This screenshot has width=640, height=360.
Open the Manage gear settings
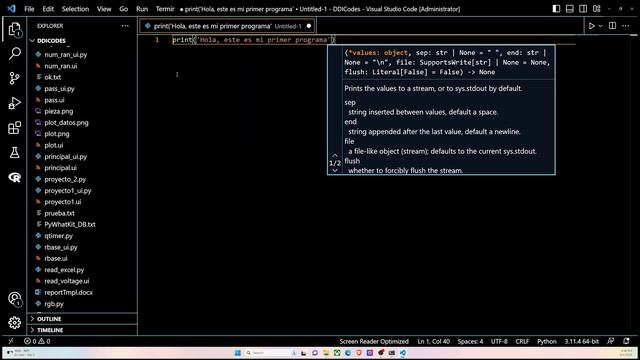(15, 323)
